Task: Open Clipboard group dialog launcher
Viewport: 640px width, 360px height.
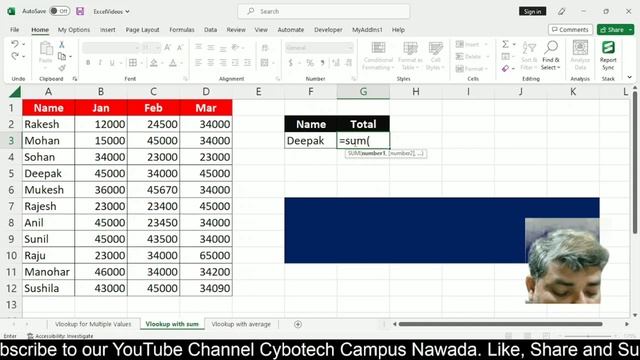Action: pyautogui.click(x=75, y=79)
